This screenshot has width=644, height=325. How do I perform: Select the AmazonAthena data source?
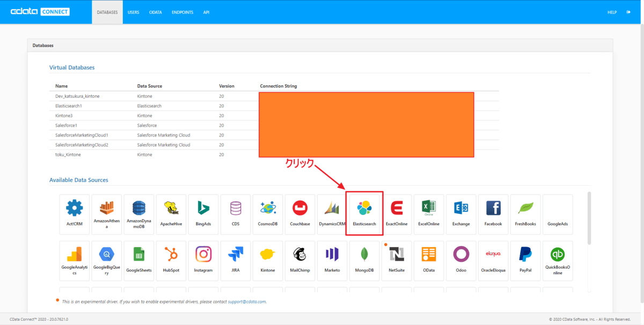(x=107, y=214)
